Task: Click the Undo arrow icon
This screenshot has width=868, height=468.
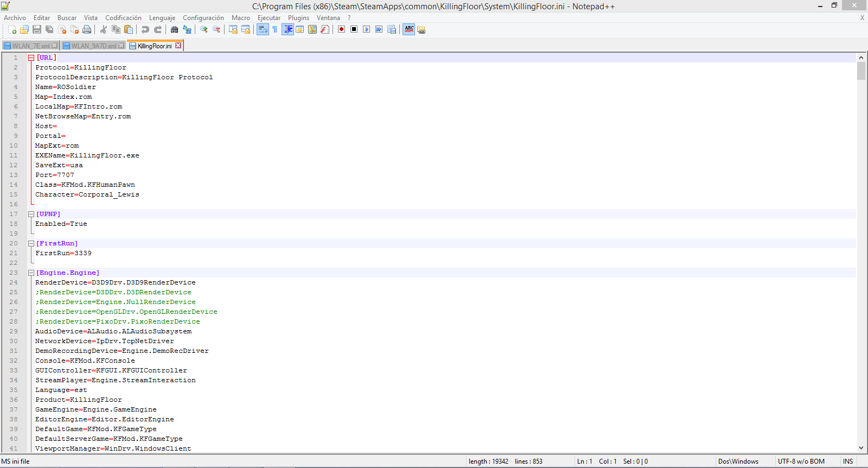Action: 145,29
